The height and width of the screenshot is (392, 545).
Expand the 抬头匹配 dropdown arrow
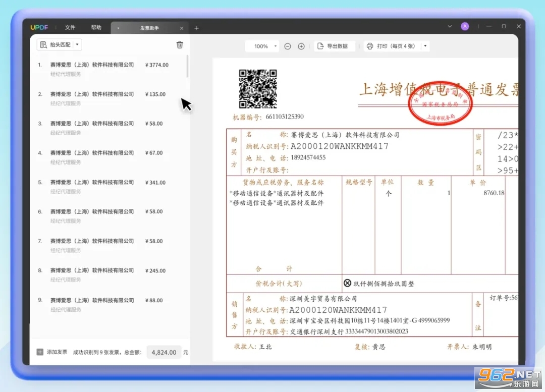click(77, 44)
